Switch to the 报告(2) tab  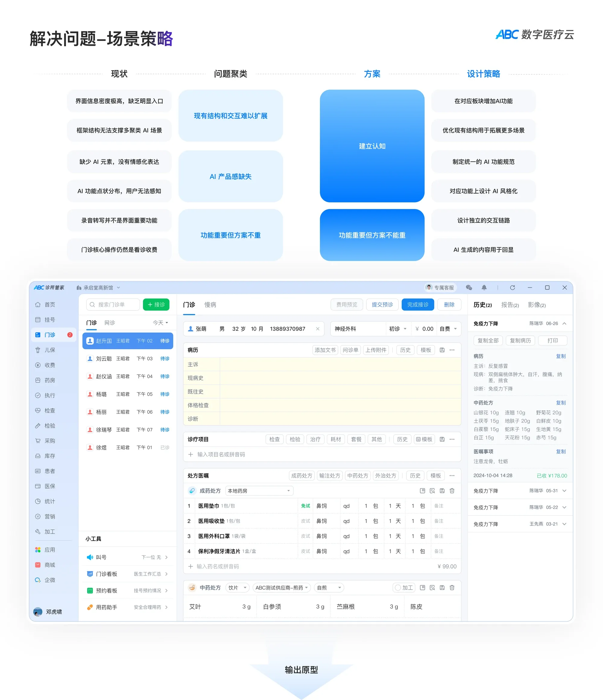click(x=510, y=305)
